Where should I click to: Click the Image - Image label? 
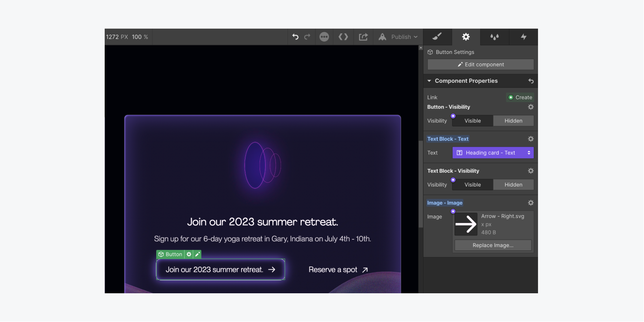[445, 203]
